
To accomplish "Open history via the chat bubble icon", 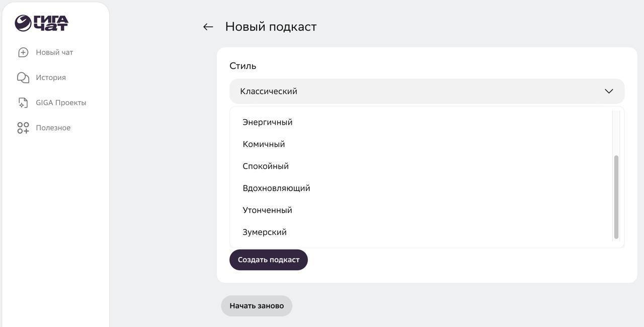I will [22, 77].
